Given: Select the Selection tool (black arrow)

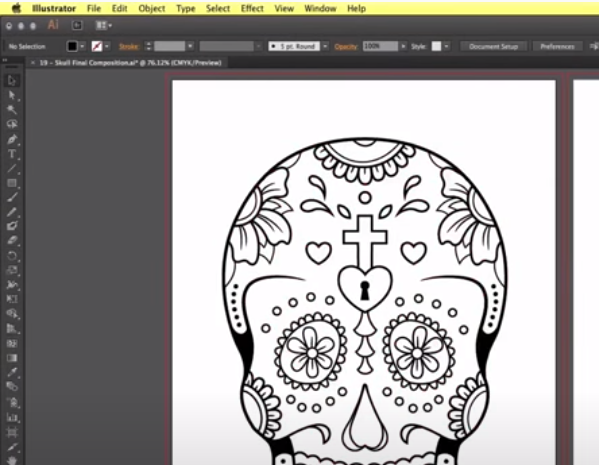Looking at the screenshot, I should [x=11, y=81].
